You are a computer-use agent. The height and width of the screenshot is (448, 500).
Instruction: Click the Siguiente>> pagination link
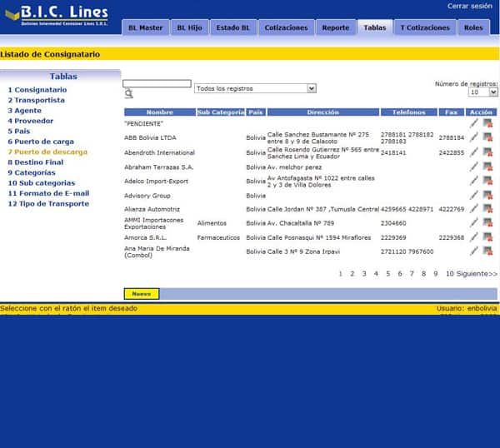coord(477,274)
